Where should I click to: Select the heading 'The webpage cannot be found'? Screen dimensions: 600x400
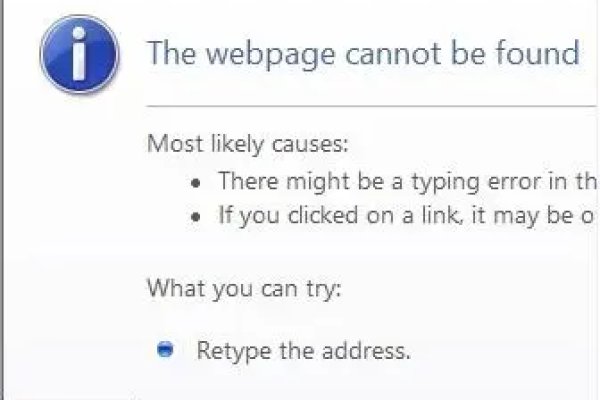(364, 55)
